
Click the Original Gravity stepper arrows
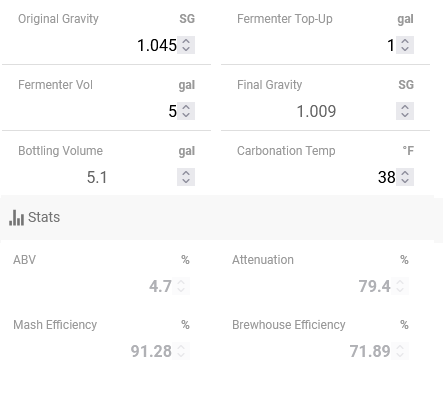pos(186,45)
